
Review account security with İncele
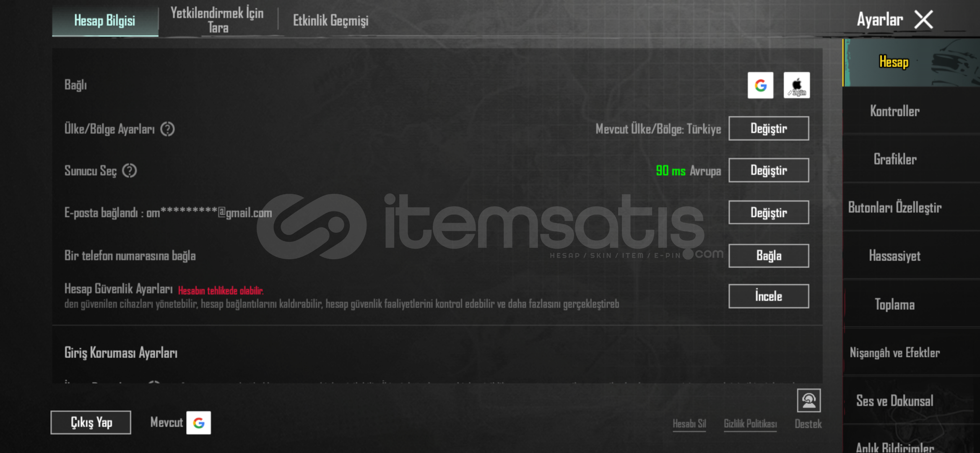point(769,296)
